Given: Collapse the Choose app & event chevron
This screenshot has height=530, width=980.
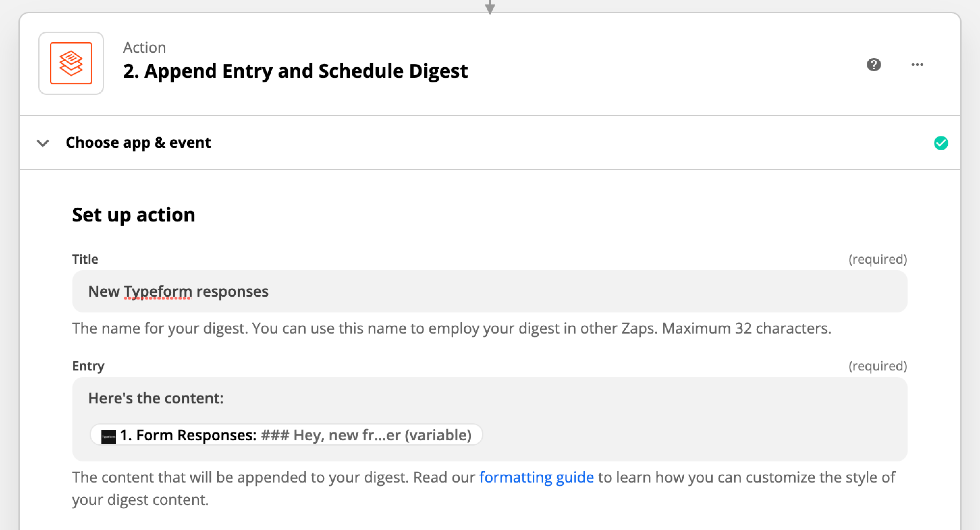Looking at the screenshot, I should 42,143.
